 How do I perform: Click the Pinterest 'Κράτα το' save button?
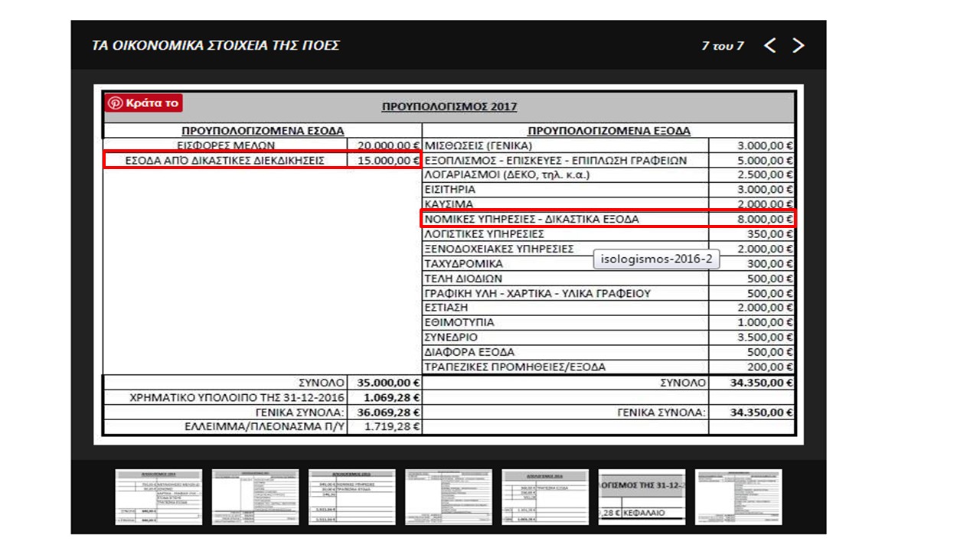(x=144, y=103)
